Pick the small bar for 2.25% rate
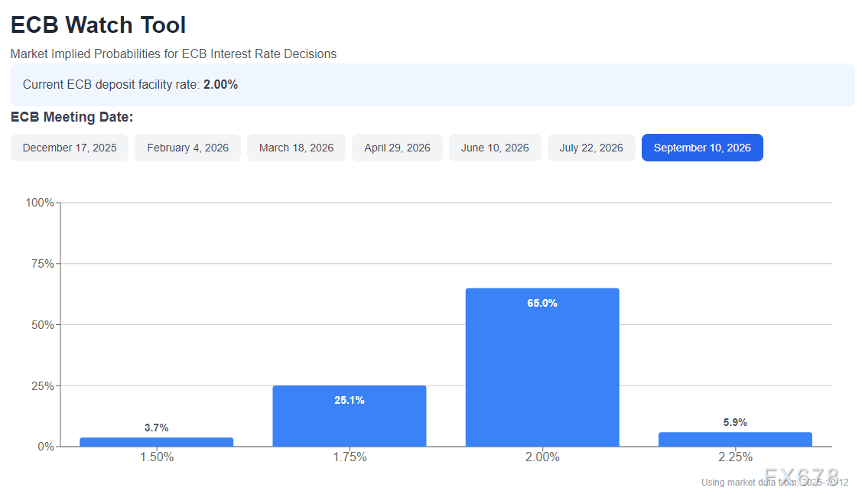Image resolution: width=862 pixels, height=504 pixels. (x=735, y=440)
